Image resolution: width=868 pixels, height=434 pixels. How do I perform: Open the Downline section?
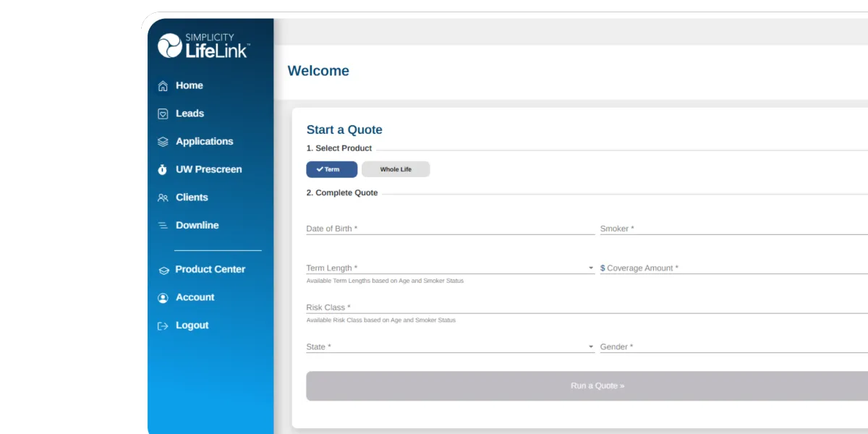(197, 225)
